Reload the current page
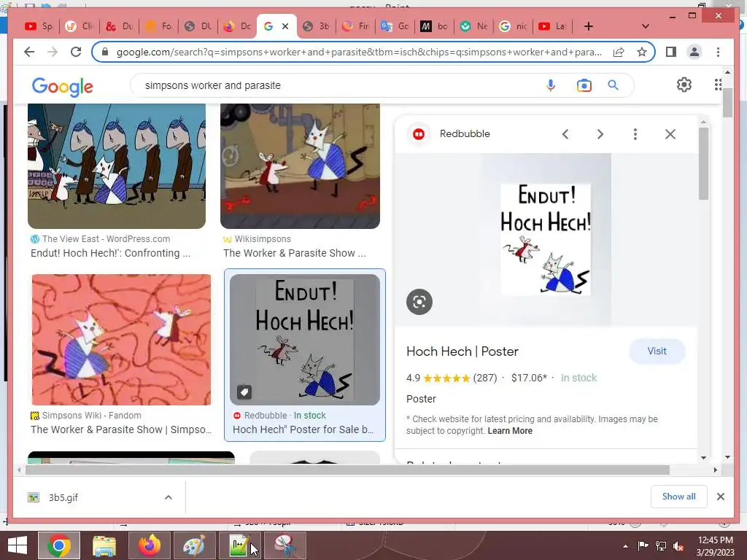This screenshot has width=747, height=560. click(x=76, y=52)
